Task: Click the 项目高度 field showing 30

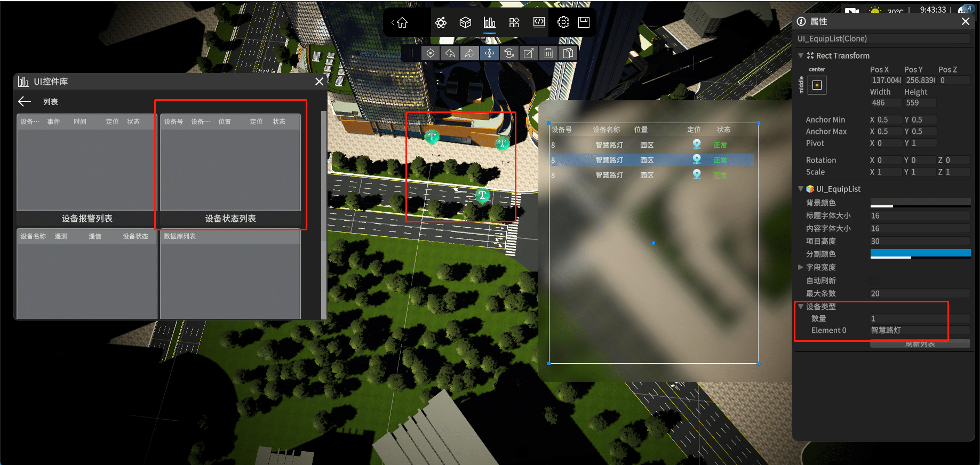Action: [920, 241]
